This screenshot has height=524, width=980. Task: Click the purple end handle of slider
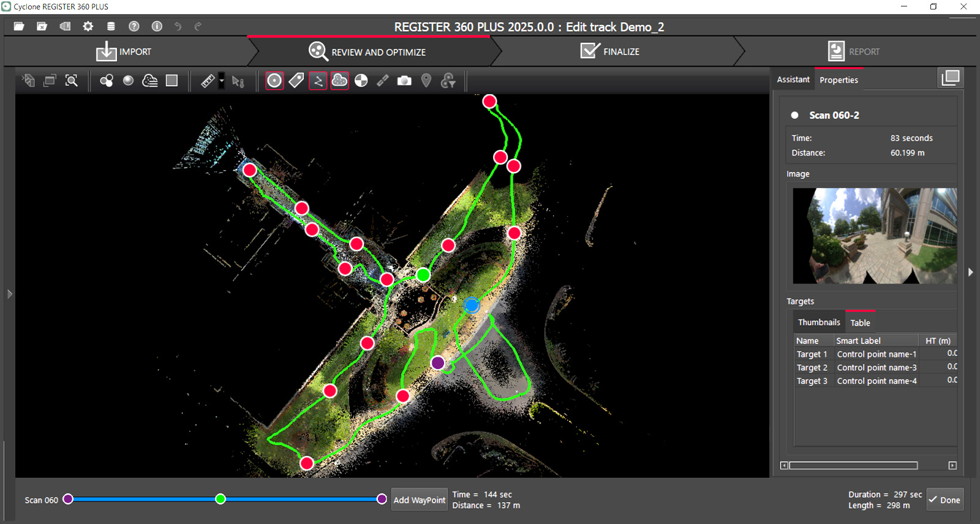(382, 499)
